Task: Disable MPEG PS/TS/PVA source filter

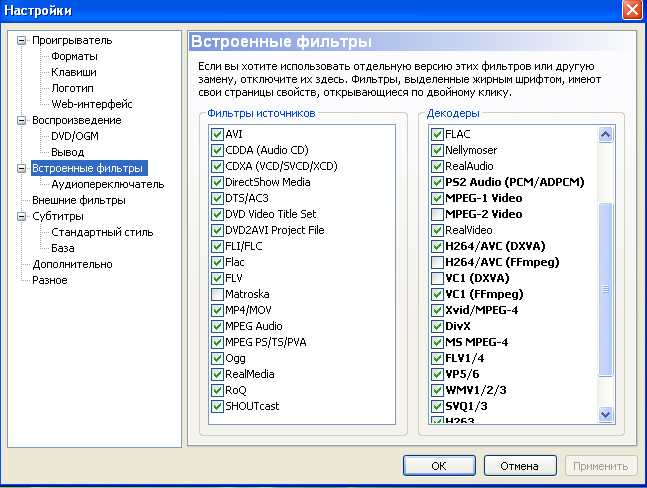Action: [217, 342]
